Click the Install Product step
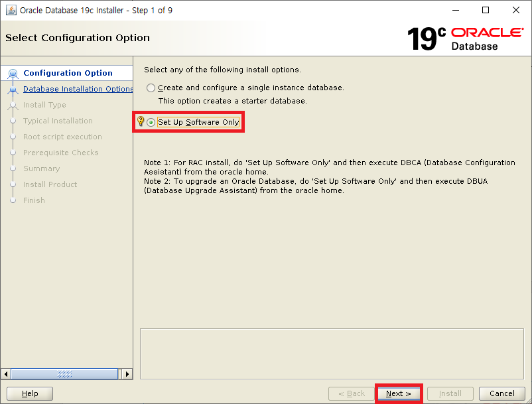 pos(50,184)
